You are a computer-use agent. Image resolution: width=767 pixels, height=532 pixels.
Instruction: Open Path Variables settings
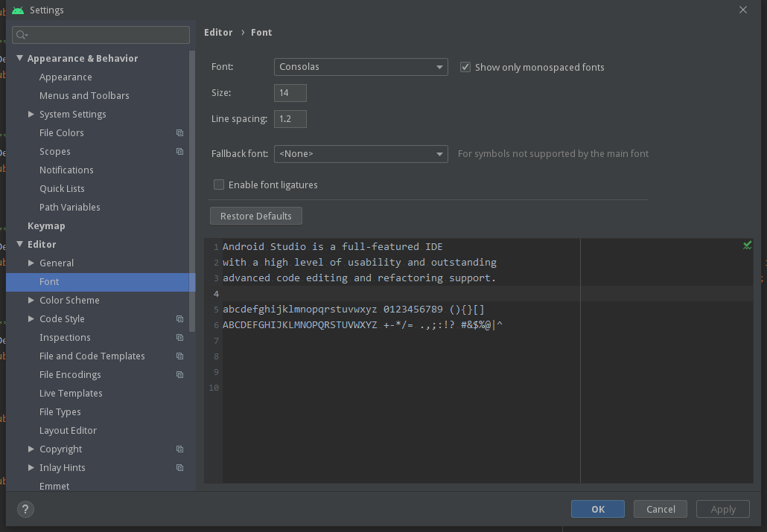pyautogui.click(x=69, y=208)
